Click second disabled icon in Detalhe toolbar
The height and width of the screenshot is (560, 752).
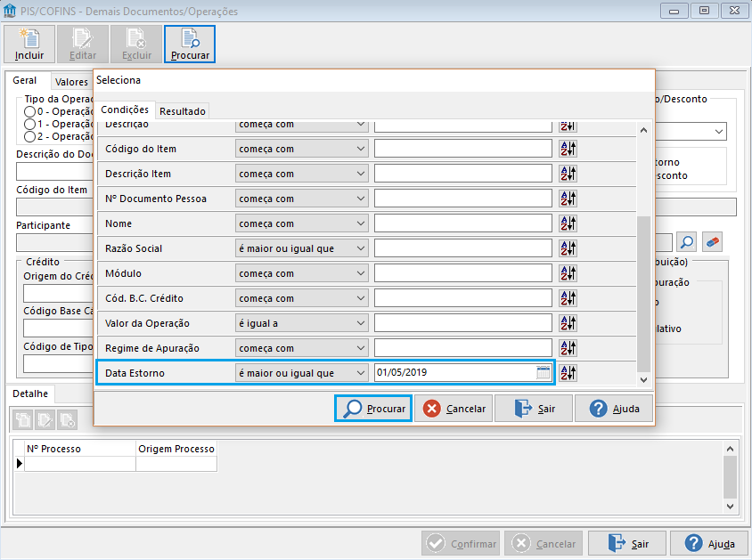tap(45, 419)
